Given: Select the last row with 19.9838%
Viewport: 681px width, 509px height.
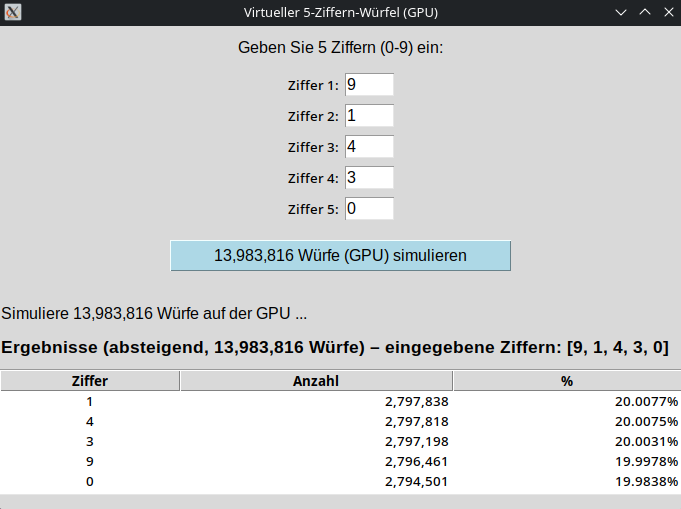Looking at the screenshot, I should click(340, 482).
